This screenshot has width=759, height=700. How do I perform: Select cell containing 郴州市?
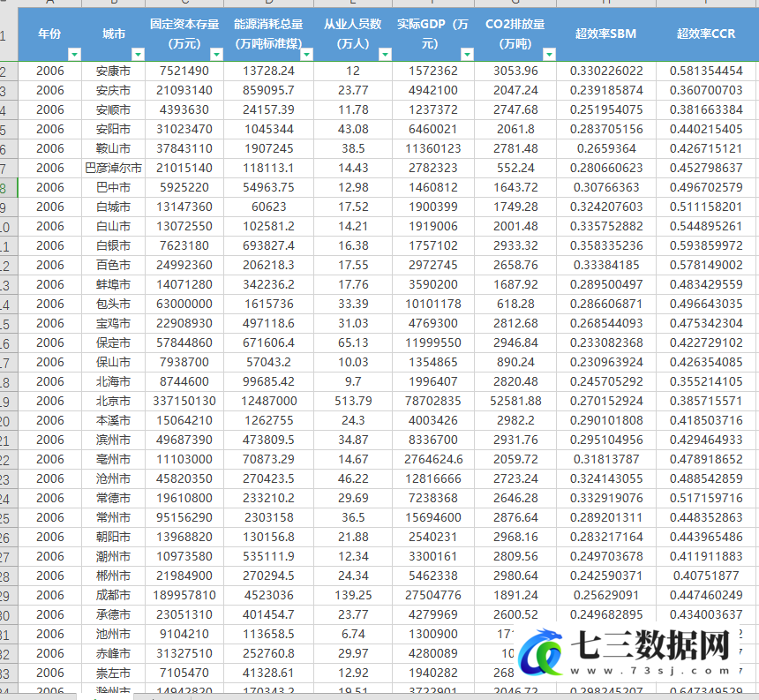[x=114, y=576]
